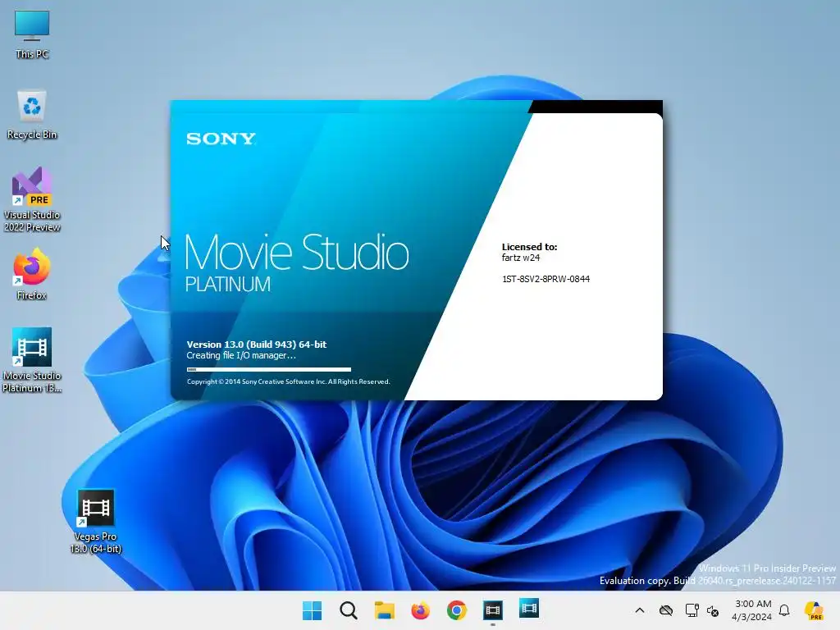Click the PLATINUM subtitle text
The height and width of the screenshot is (630, 840).
[228, 284]
